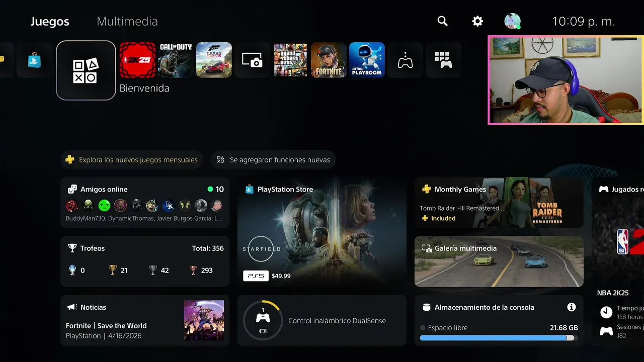Click the sessions controller icon for NBA 2K25
The image size is (644, 362).
606,331
